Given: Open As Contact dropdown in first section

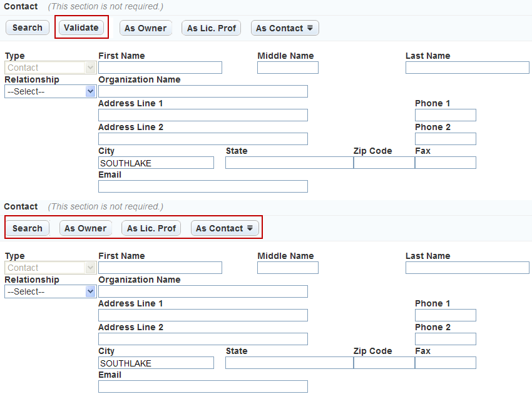Looking at the screenshot, I should [285, 28].
